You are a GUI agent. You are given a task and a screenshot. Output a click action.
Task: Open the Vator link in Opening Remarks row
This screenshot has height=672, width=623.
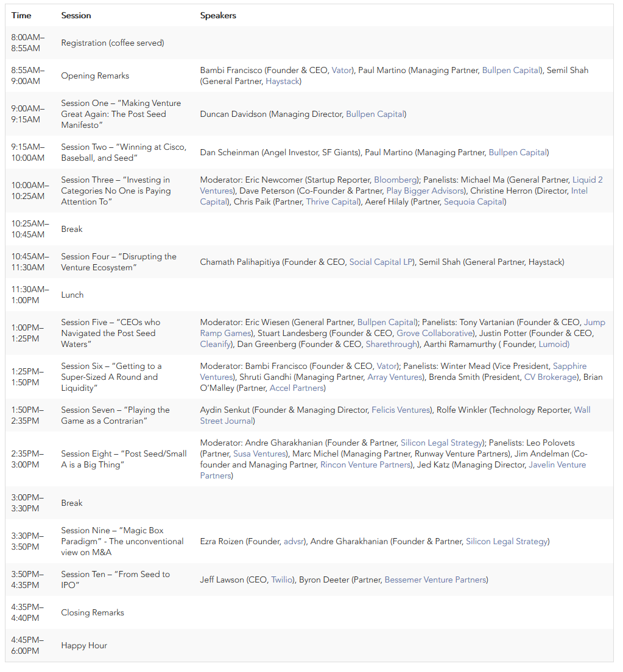342,70
